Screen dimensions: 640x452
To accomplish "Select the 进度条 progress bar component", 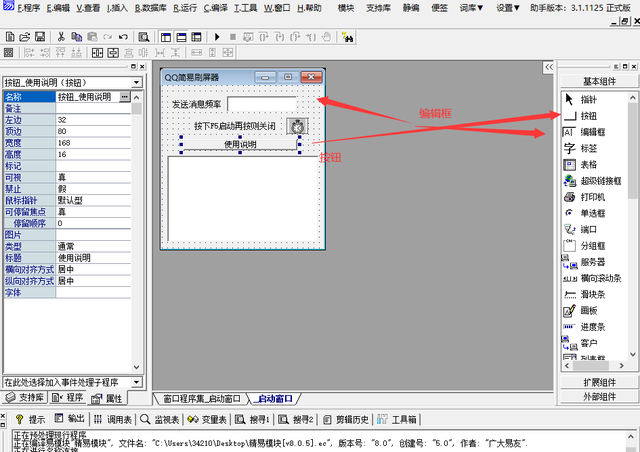I will [595, 327].
